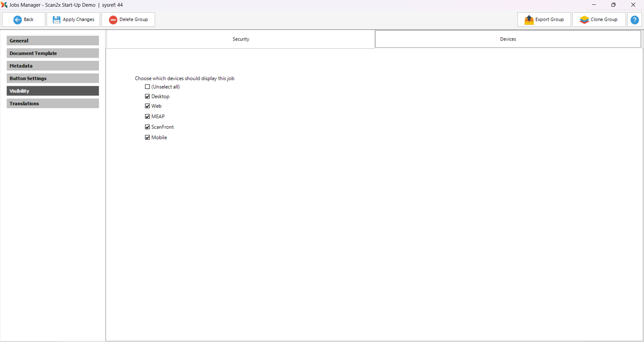644x342 pixels.
Task: Click the Export Group icon
Action: pyautogui.click(x=529, y=20)
